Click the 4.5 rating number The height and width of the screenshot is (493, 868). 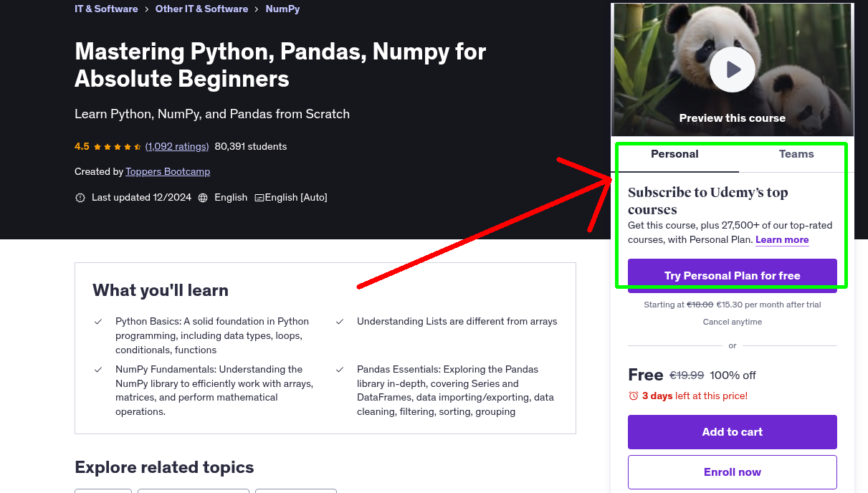(x=82, y=146)
